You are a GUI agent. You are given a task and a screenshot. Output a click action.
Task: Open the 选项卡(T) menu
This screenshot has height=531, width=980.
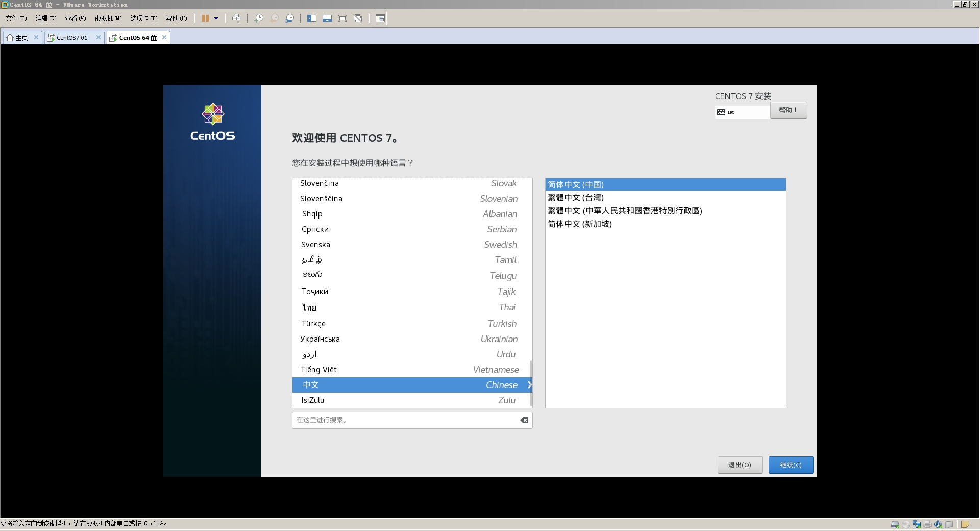pyautogui.click(x=144, y=18)
